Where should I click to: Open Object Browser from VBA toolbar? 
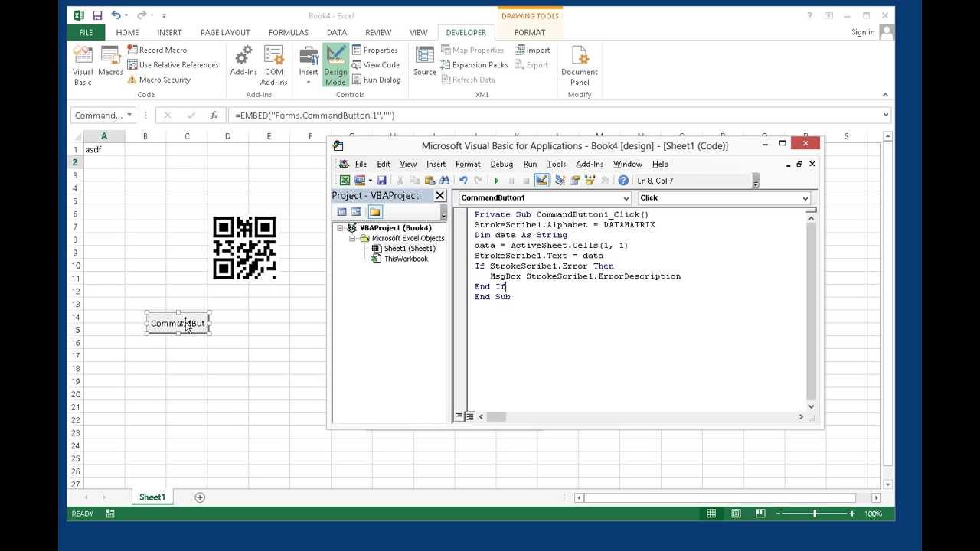coord(590,181)
